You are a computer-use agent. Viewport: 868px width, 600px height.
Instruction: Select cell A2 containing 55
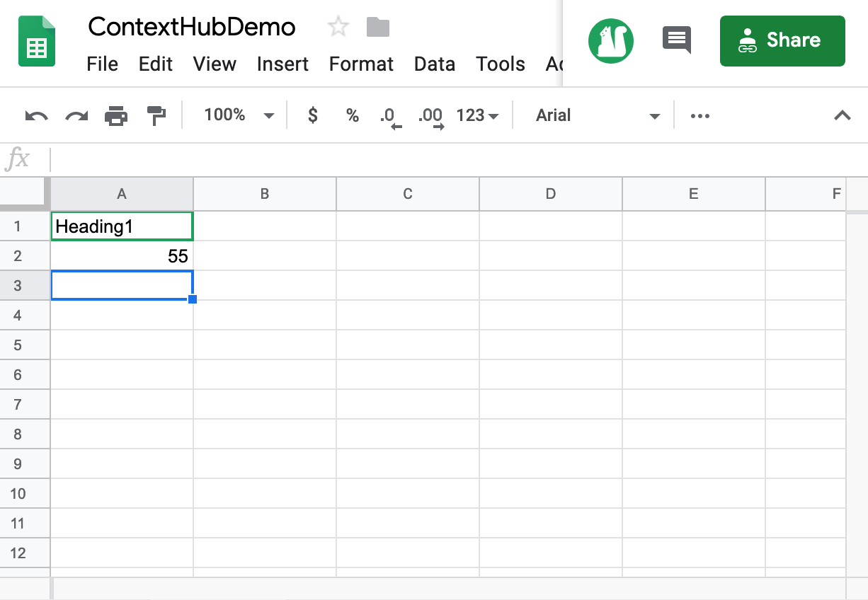coord(122,256)
